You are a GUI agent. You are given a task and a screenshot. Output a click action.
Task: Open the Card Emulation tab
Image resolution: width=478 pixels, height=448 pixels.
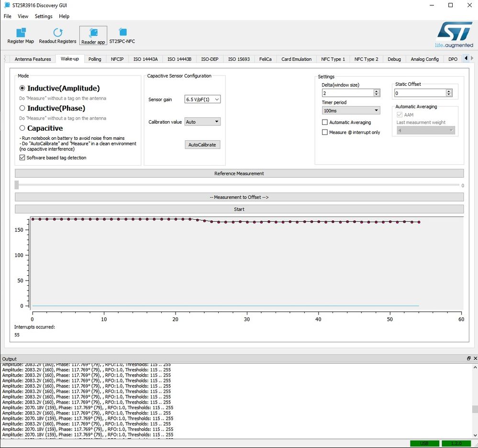coord(296,59)
